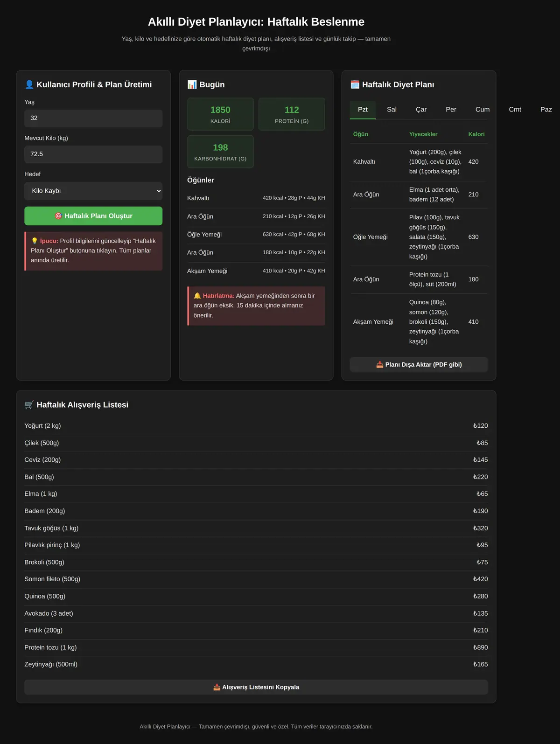Open the Hedef dropdown showing Kilo Kaybı
Viewport: 560px width, 744px height.
point(93,191)
